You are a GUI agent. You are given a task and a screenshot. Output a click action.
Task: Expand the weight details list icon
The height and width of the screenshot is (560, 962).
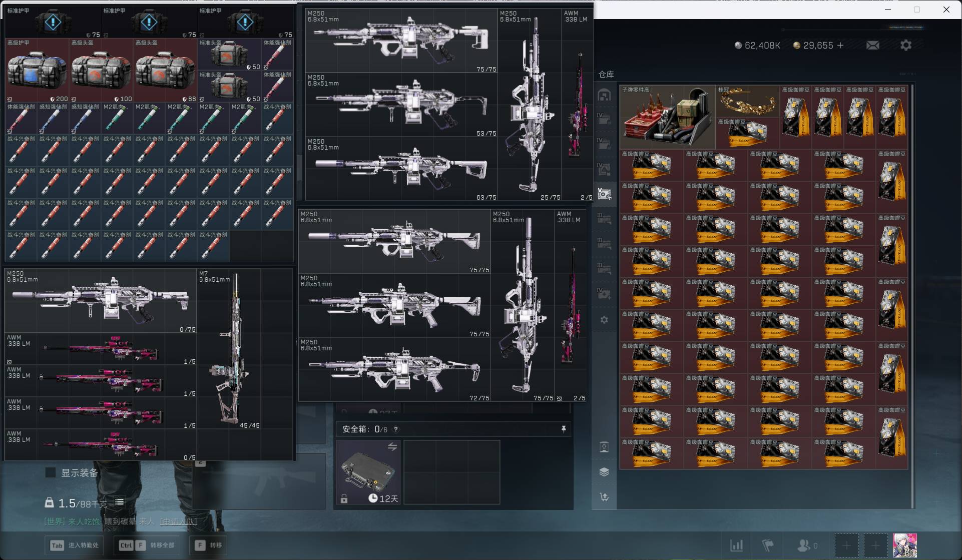point(120,502)
